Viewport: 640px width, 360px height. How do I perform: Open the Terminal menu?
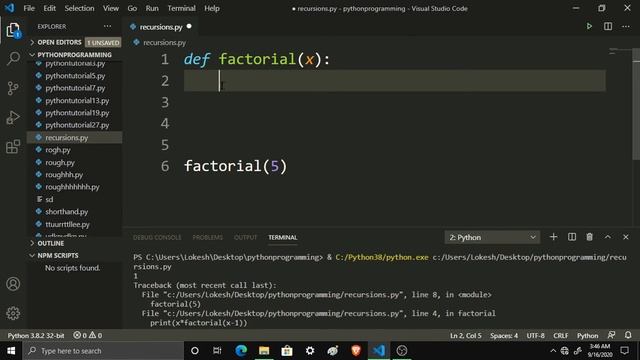pyautogui.click(x=181, y=8)
